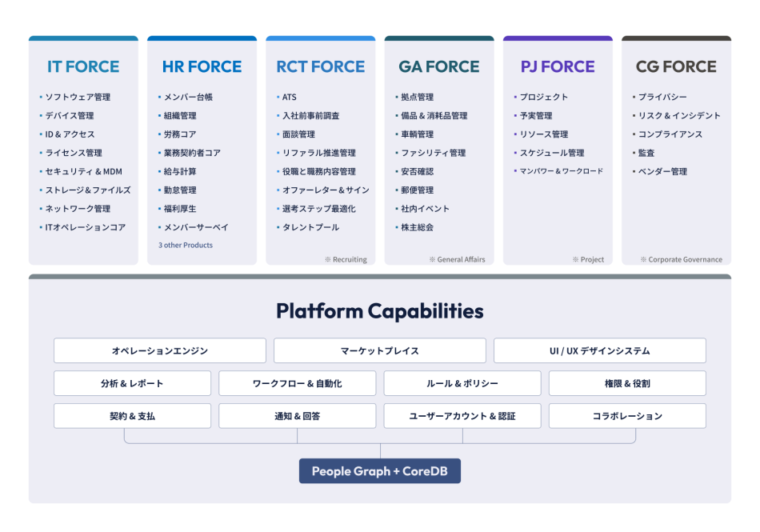Click プライバシー under CG FORCE
Viewport: 760px width, 532px height.
[662, 97]
